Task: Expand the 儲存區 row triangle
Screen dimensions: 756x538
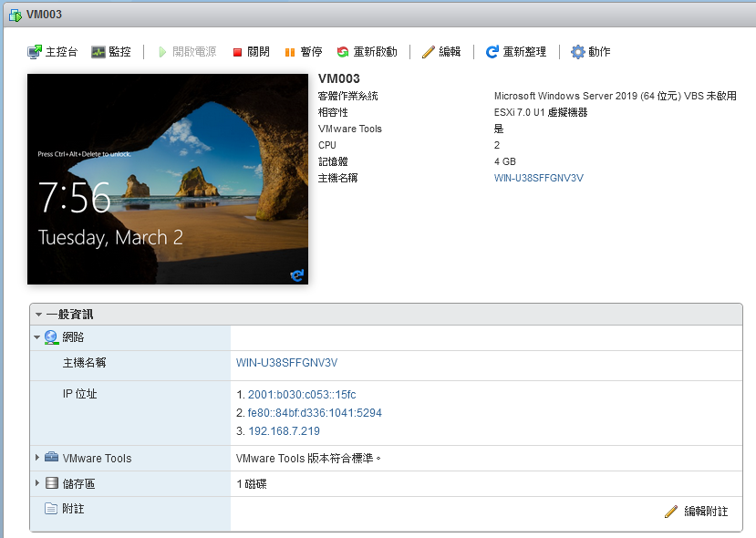Action: 37,482
